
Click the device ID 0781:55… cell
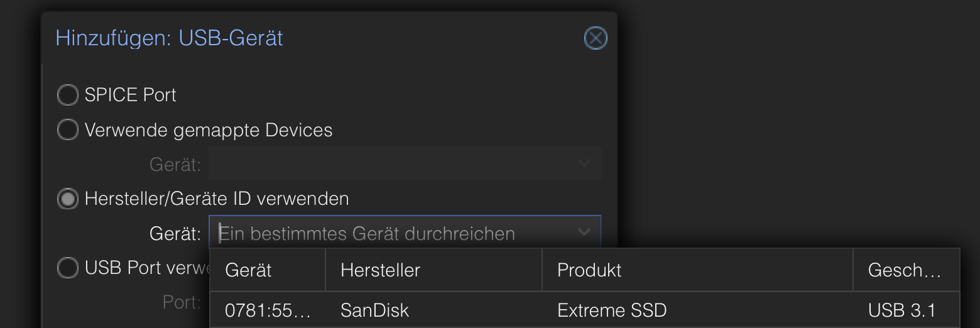(x=268, y=310)
